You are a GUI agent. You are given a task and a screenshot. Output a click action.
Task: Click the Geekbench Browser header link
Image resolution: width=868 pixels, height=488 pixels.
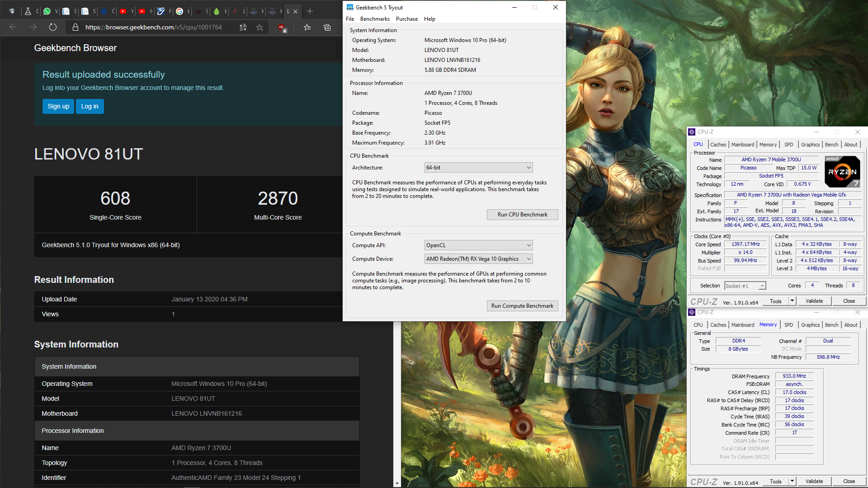point(75,48)
